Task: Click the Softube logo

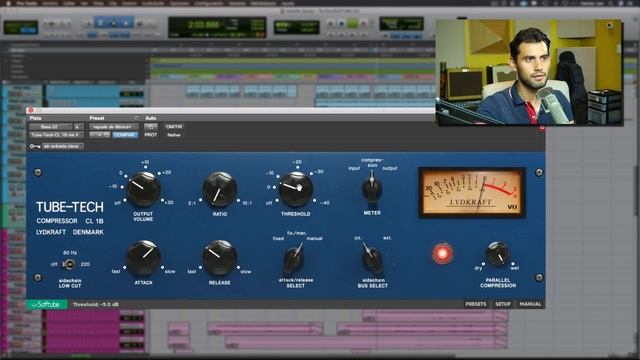Action: (46, 304)
